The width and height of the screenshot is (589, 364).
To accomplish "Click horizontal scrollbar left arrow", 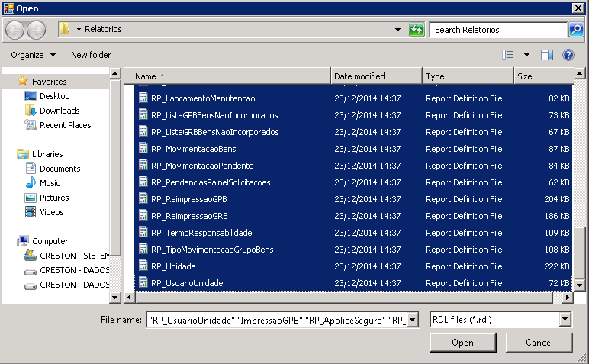I will pos(129,297).
